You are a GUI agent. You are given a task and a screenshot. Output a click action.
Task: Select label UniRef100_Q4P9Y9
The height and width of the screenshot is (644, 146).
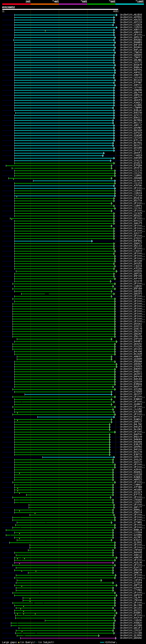pos(131,596)
